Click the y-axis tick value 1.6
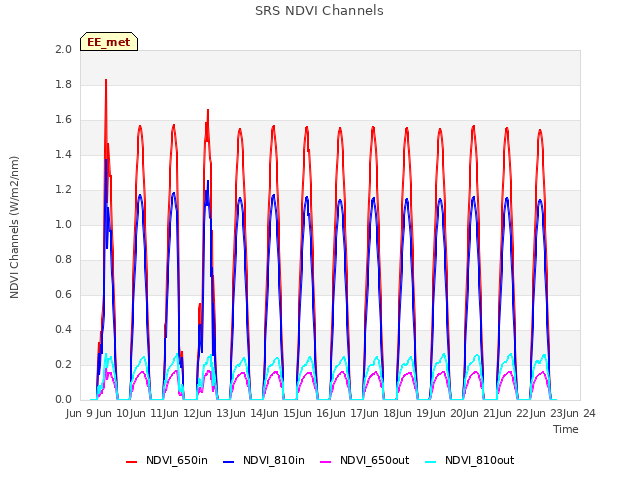 [x=63, y=120]
